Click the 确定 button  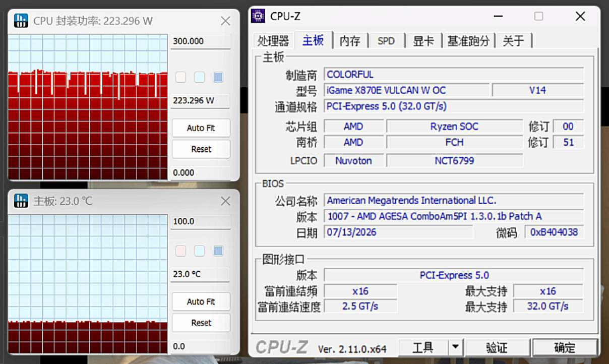(565, 347)
